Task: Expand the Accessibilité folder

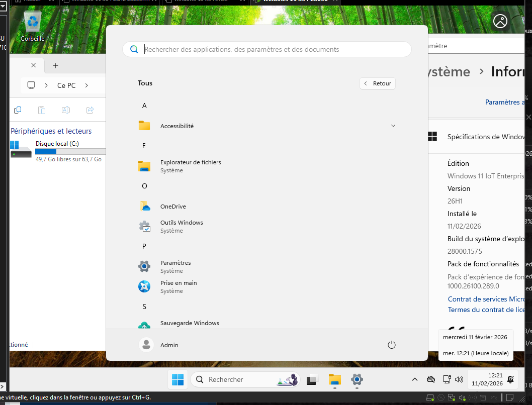Action: [x=393, y=126]
